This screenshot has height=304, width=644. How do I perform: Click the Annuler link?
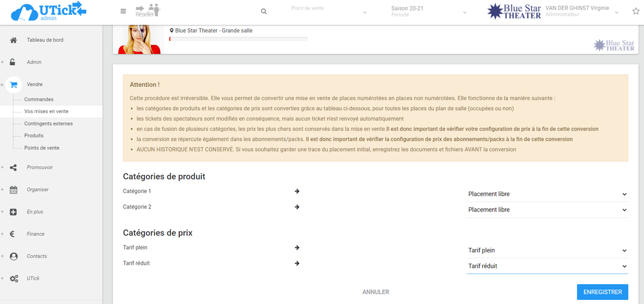375,292
